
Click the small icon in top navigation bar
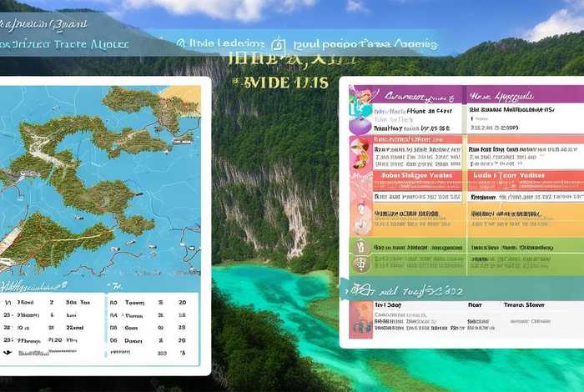(x=278, y=43)
